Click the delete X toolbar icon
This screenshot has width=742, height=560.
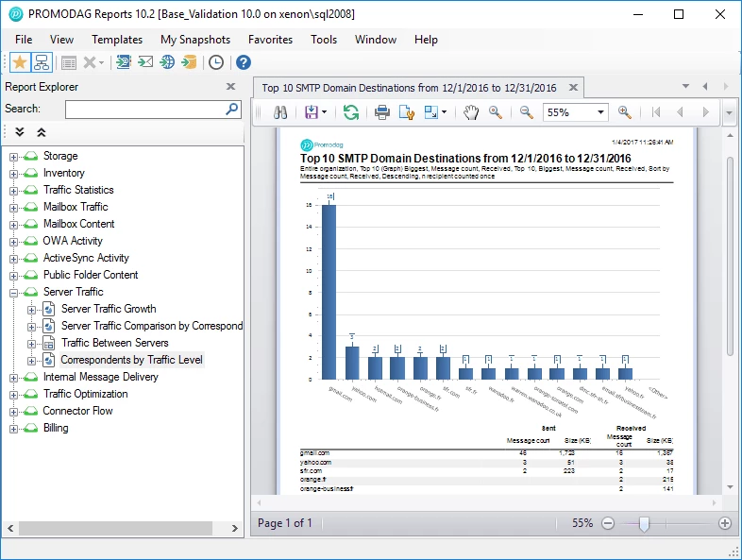coord(90,62)
